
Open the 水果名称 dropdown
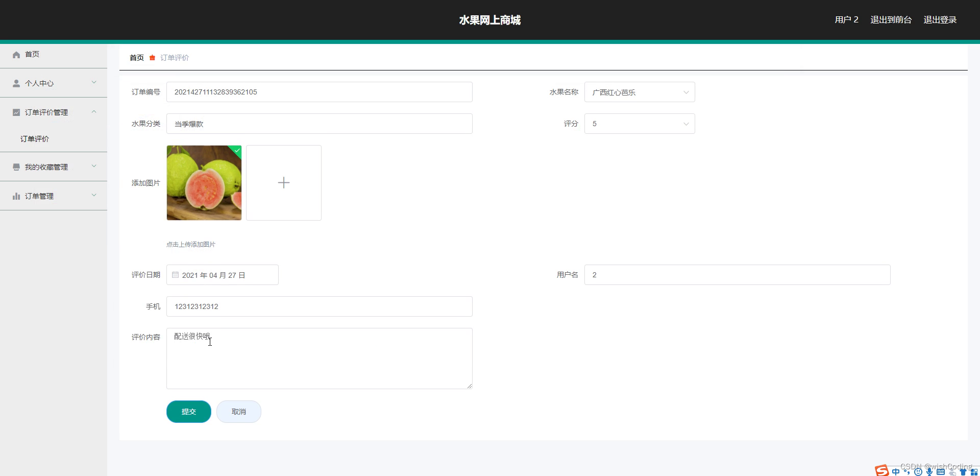tap(639, 92)
